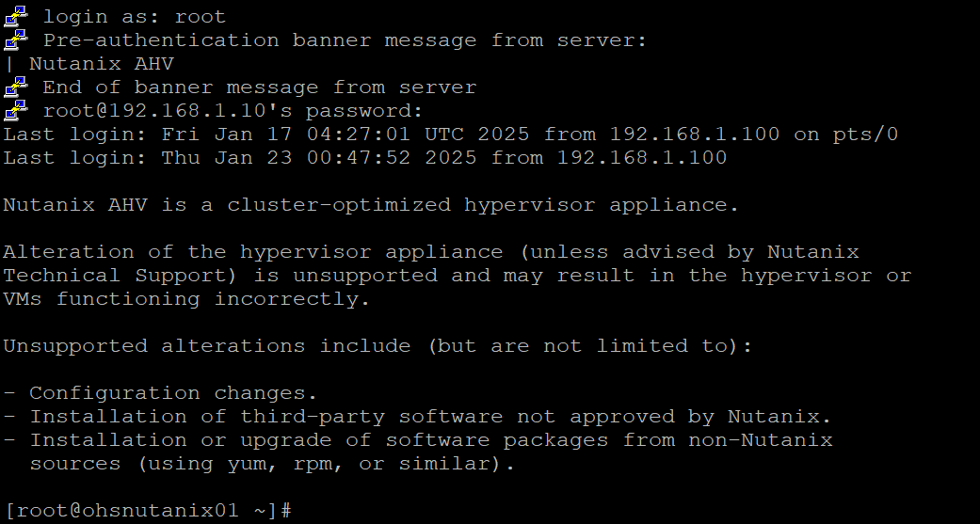Viewport: 980px width, 524px height.
Task: Click "Nutanix AHV is a cluster-optimized hypervisor appliance."
Action: pos(371,205)
